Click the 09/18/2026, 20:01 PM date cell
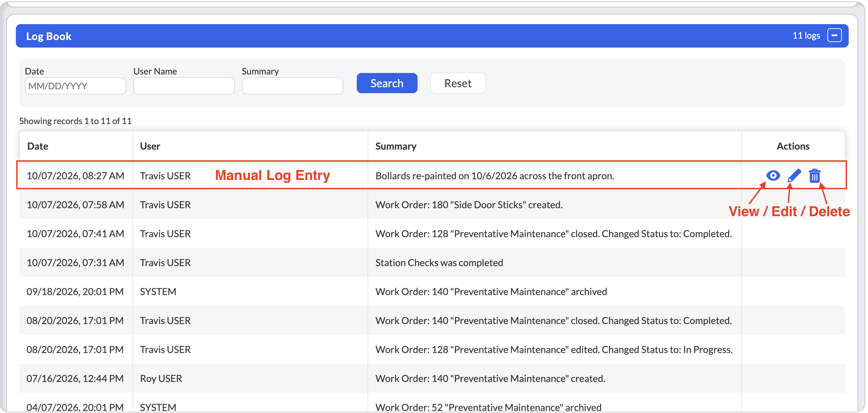 tap(75, 292)
